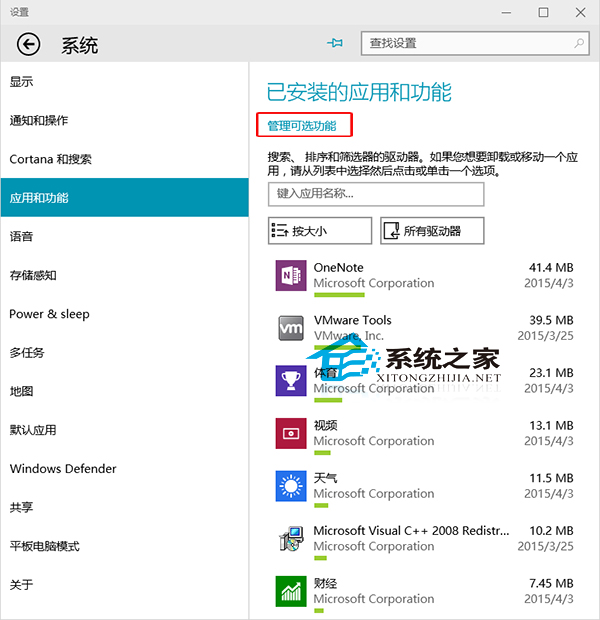Click the 10.2 MB size value
600x620 pixels.
coord(551,531)
